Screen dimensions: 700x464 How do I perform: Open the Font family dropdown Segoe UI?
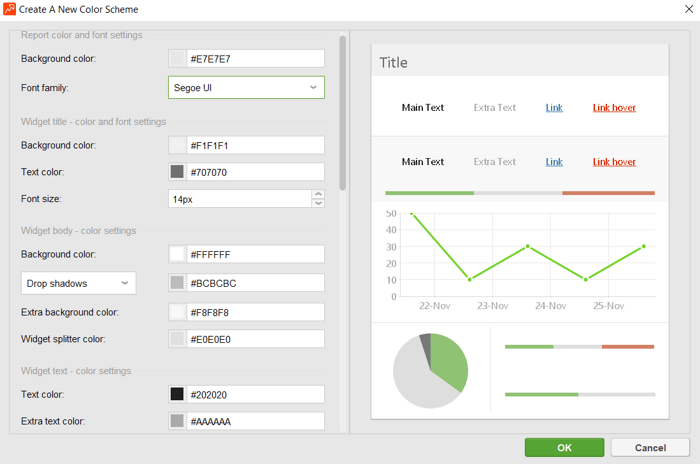click(x=246, y=88)
